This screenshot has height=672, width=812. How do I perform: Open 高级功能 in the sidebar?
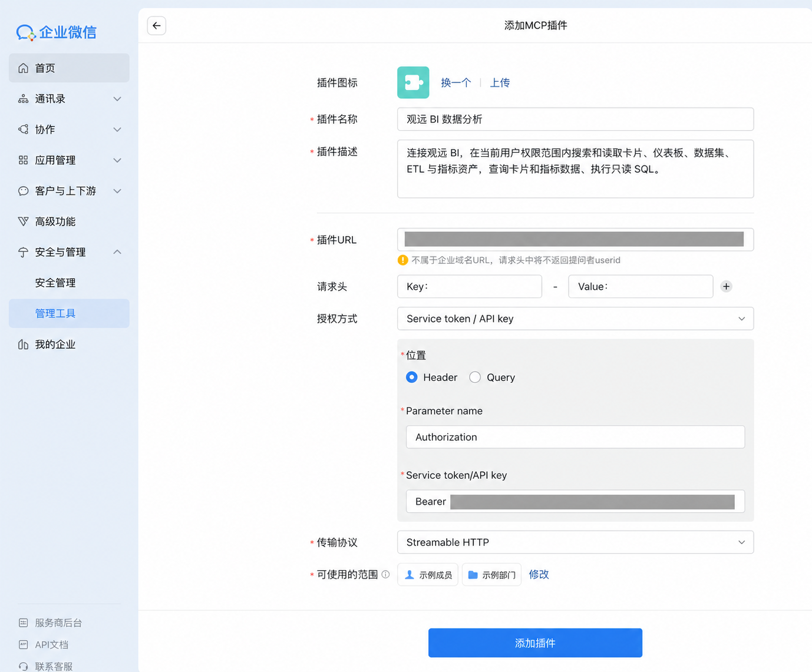[69, 221]
